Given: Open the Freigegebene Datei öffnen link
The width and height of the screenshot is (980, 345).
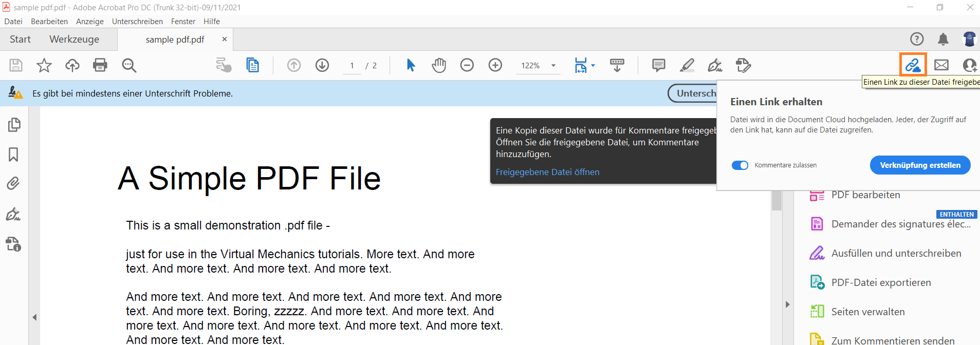Looking at the screenshot, I should click(x=547, y=172).
